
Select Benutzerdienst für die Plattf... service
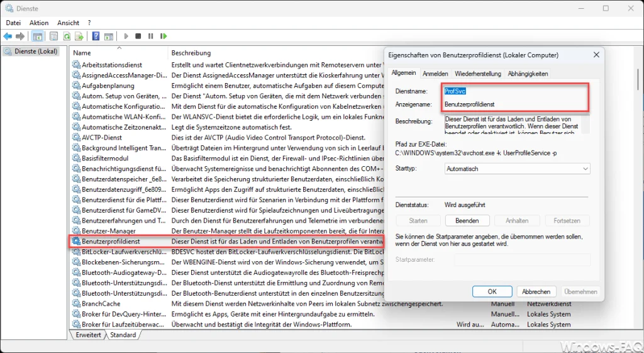point(124,199)
